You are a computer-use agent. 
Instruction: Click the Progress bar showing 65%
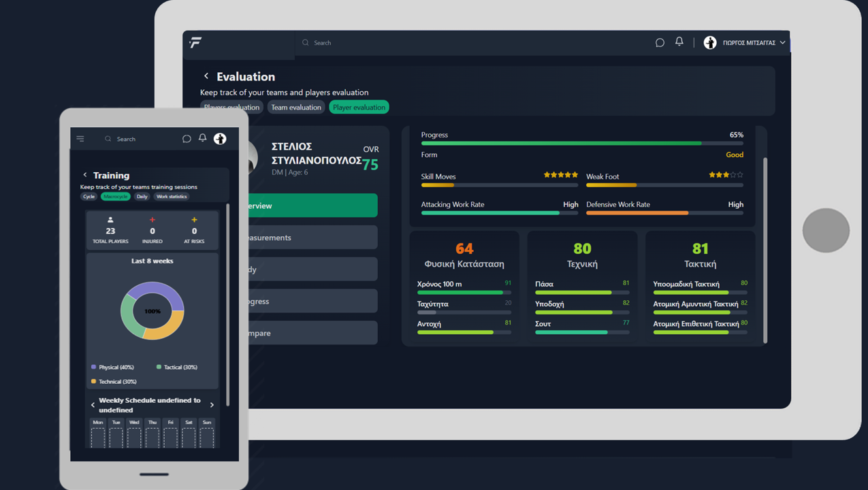click(581, 144)
